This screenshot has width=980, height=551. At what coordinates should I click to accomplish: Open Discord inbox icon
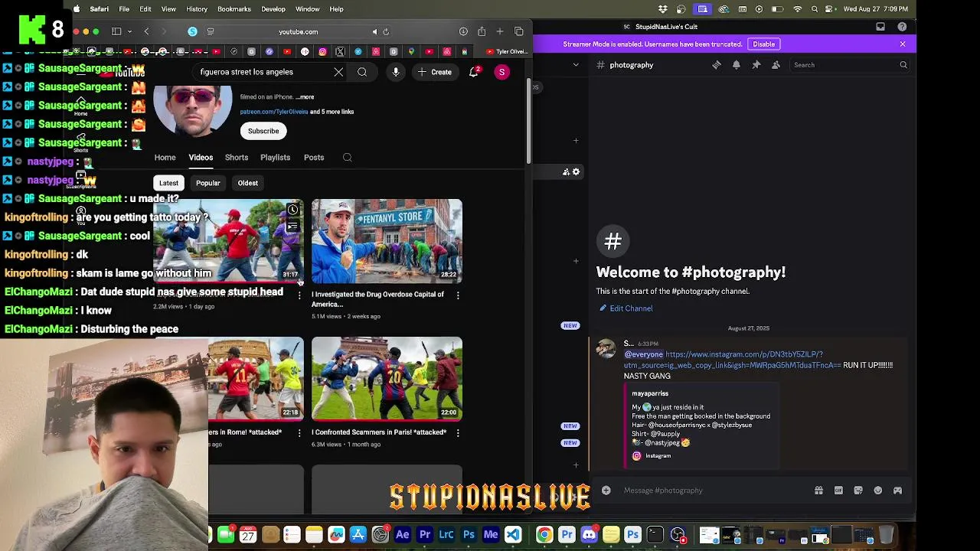(x=880, y=27)
